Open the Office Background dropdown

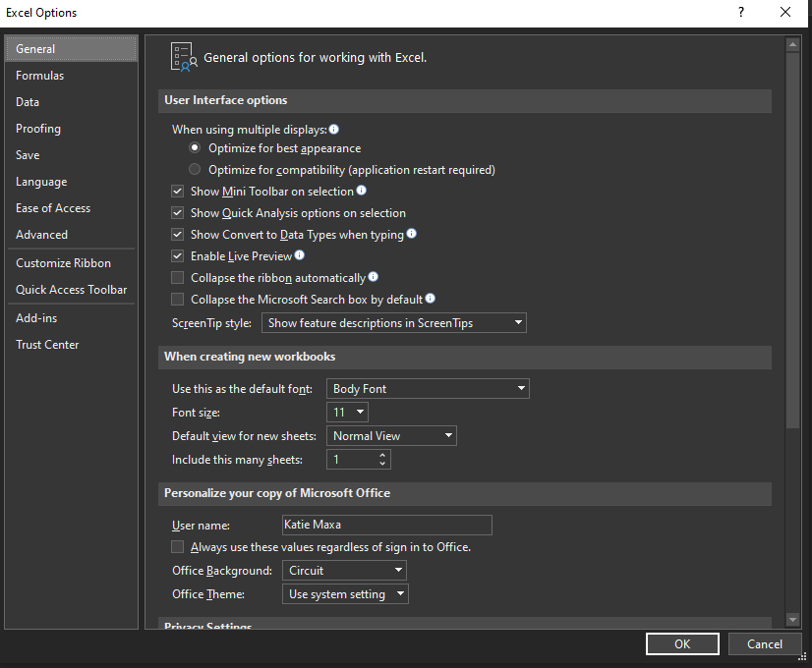click(344, 570)
